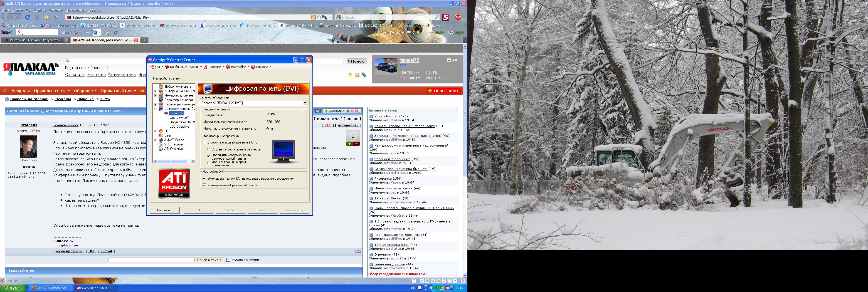Screen dimensions: 868x292
Task: Click the Windows 'пуск' Start button
Action: pos(13,288)
